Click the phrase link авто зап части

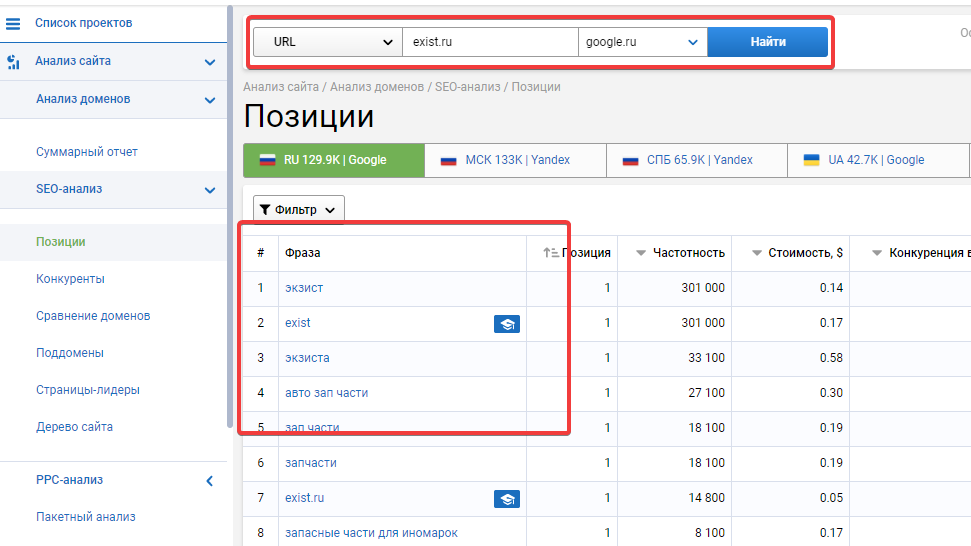coord(326,393)
